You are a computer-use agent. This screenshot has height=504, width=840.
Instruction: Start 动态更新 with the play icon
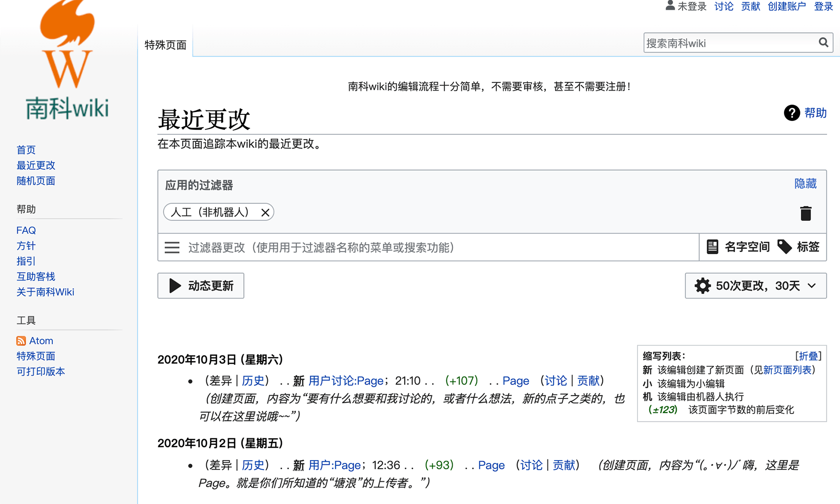pos(175,286)
